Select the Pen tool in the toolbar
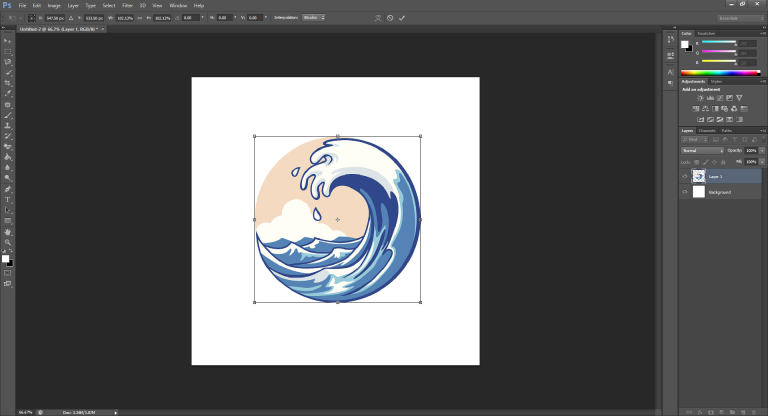Screen dimensions: 768x416 [8, 189]
